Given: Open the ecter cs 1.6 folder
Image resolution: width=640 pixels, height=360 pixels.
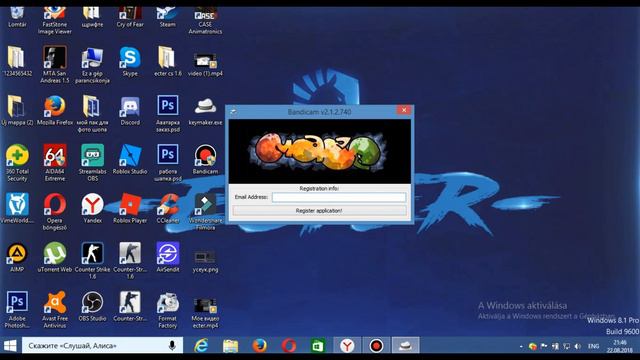Looking at the screenshot, I should 167,61.
